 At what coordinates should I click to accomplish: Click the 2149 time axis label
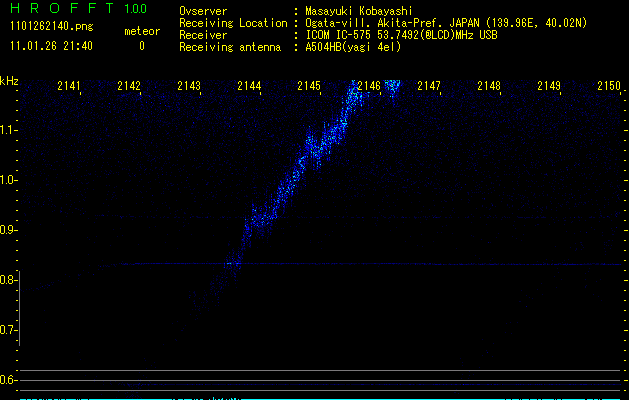pyautogui.click(x=549, y=86)
